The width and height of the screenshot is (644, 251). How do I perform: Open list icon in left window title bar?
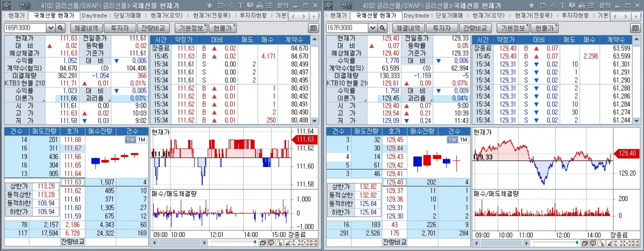tap(268, 6)
